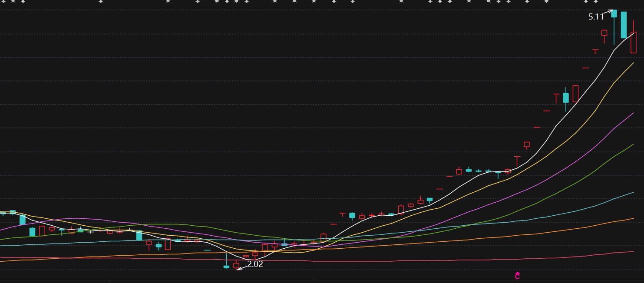Image resolution: width=644 pixels, height=283 pixels.
Task: Click the 2.02 low price label
Action: 255,264
